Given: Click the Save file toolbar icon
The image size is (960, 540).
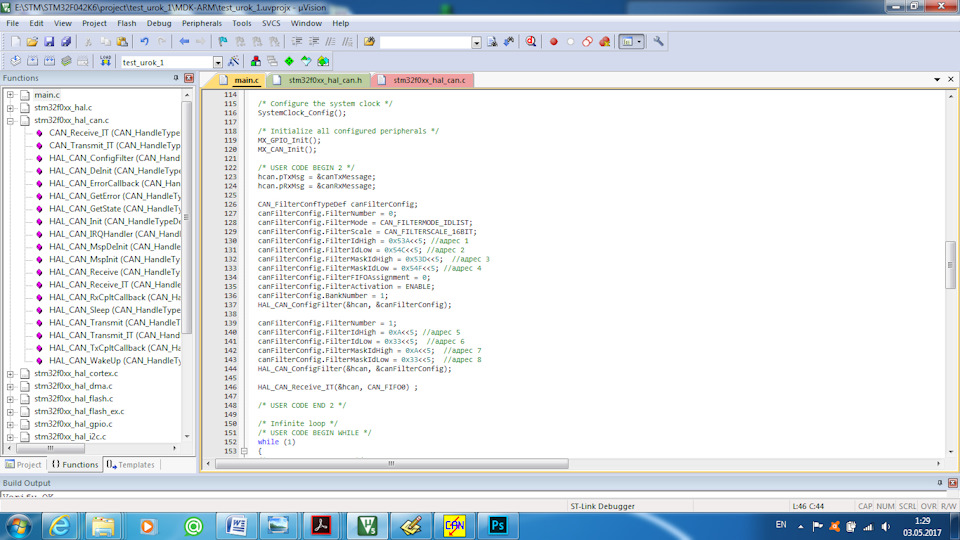Looking at the screenshot, I should [x=49, y=42].
